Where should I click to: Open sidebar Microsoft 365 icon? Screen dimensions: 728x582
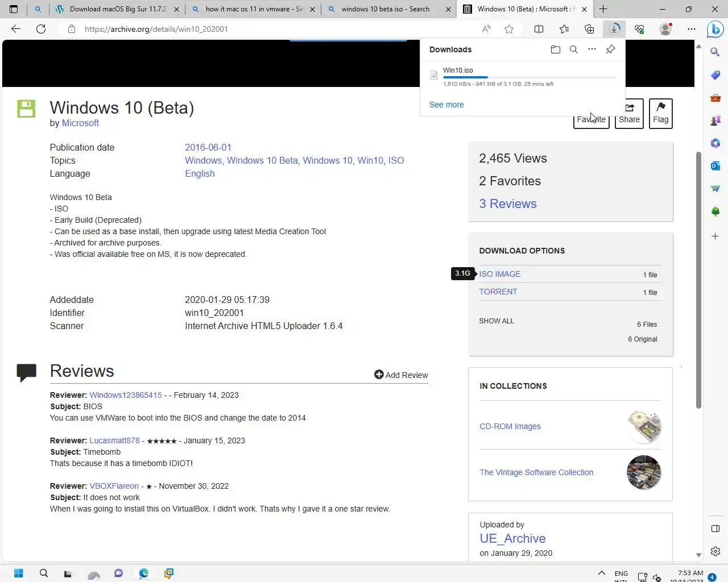pyautogui.click(x=715, y=143)
